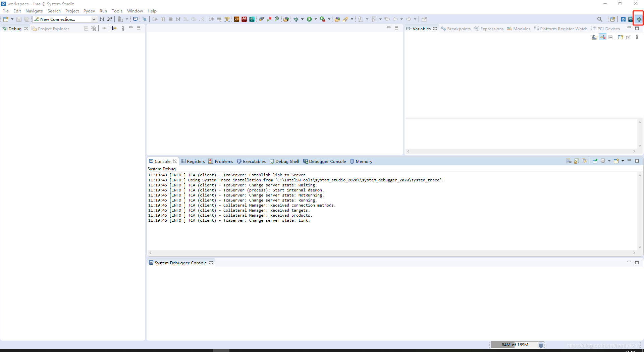Click Collapse All in Variables view

click(x=610, y=37)
